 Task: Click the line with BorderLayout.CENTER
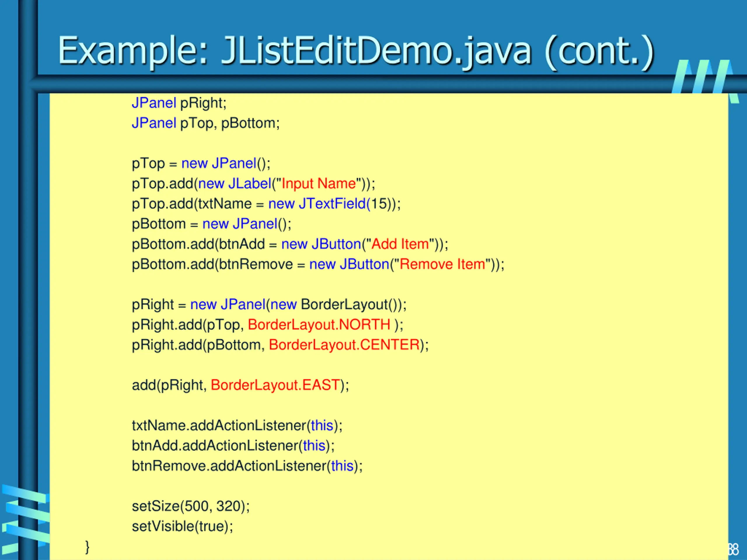click(280, 345)
